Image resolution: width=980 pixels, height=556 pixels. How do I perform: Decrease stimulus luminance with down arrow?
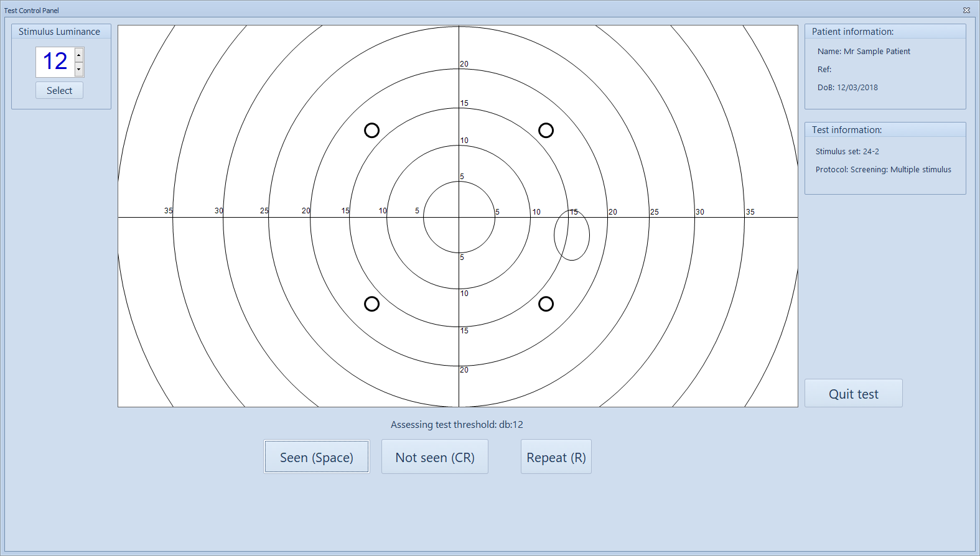coord(79,69)
